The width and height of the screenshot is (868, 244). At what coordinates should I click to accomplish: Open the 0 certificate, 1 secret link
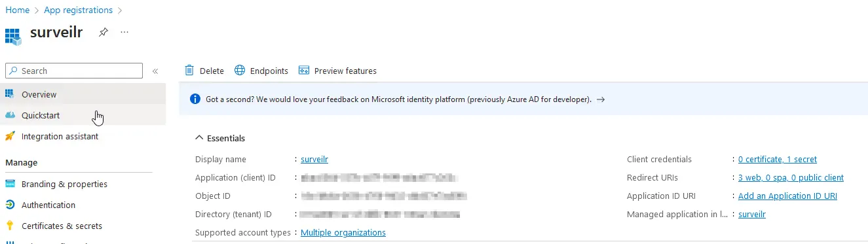778,159
